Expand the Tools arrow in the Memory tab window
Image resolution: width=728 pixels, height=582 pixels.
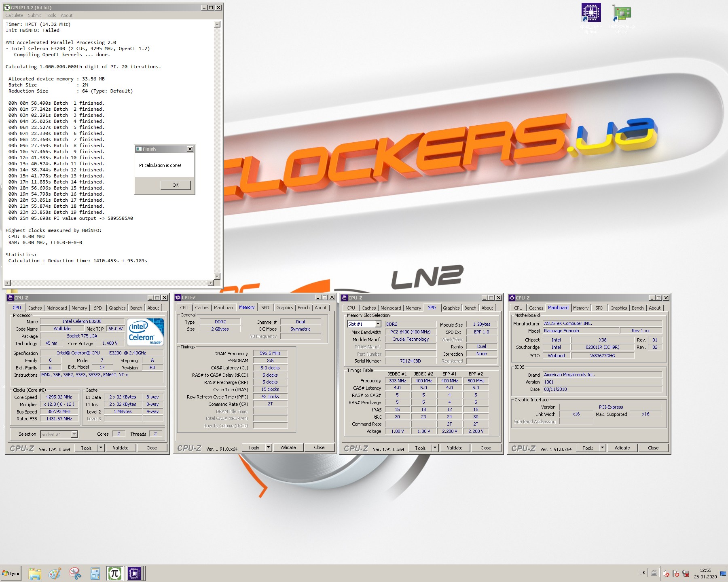[268, 447]
